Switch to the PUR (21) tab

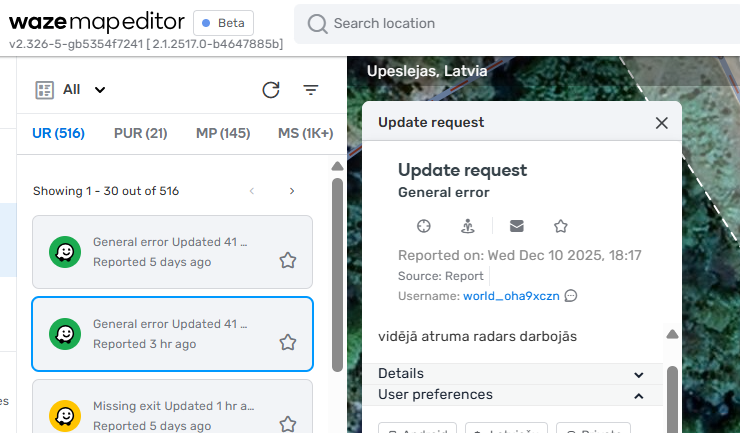tap(140, 133)
